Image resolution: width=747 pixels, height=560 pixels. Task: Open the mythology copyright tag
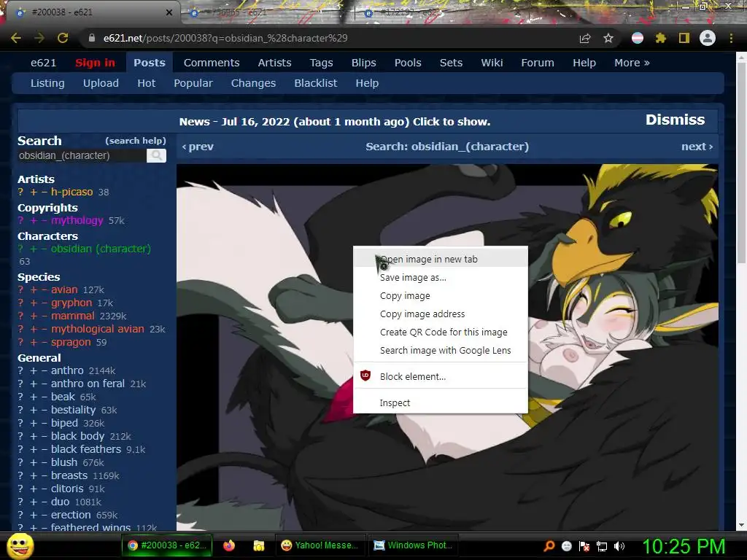point(77,220)
